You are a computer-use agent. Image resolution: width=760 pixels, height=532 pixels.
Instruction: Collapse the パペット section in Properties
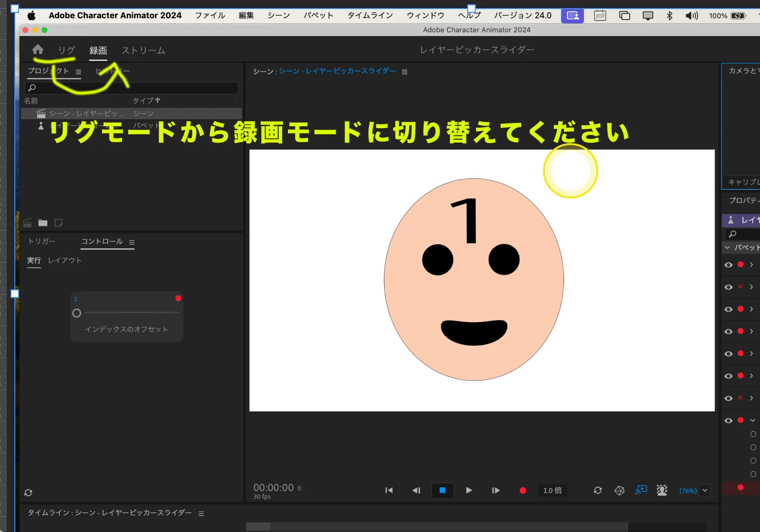(x=728, y=247)
